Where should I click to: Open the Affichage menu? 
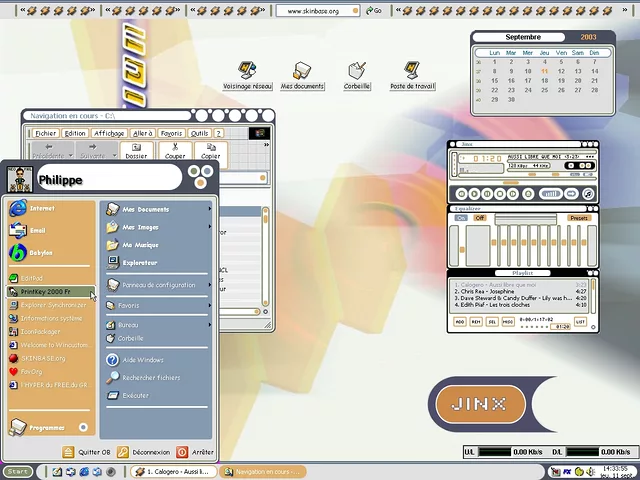[109, 133]
